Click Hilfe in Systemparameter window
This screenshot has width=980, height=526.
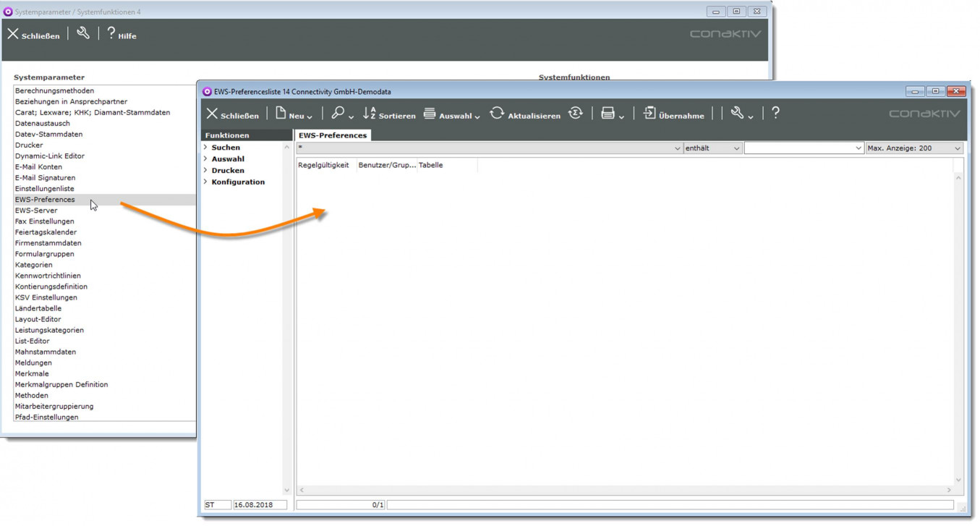click(122, 35)
